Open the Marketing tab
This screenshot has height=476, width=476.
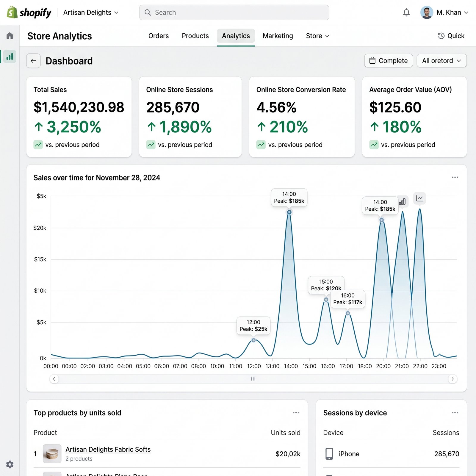pyautogui.click(x=278, y=36)
